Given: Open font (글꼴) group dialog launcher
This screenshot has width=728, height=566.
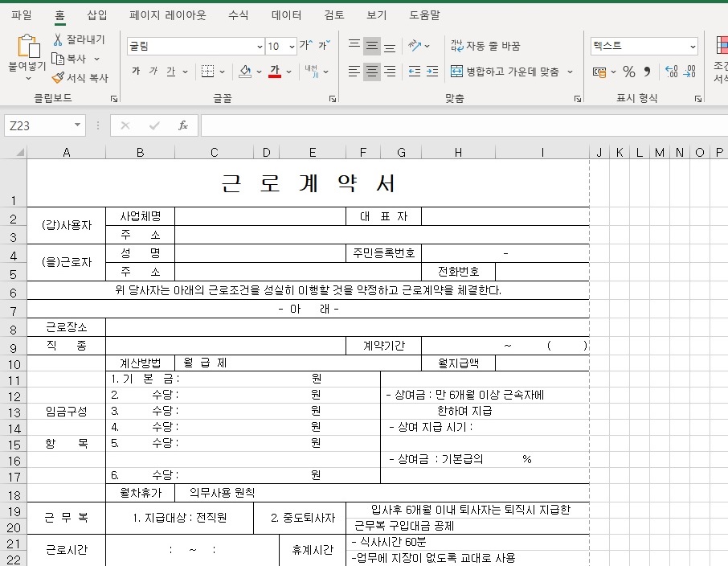Looking at the screenshot, I should [333, 99].
